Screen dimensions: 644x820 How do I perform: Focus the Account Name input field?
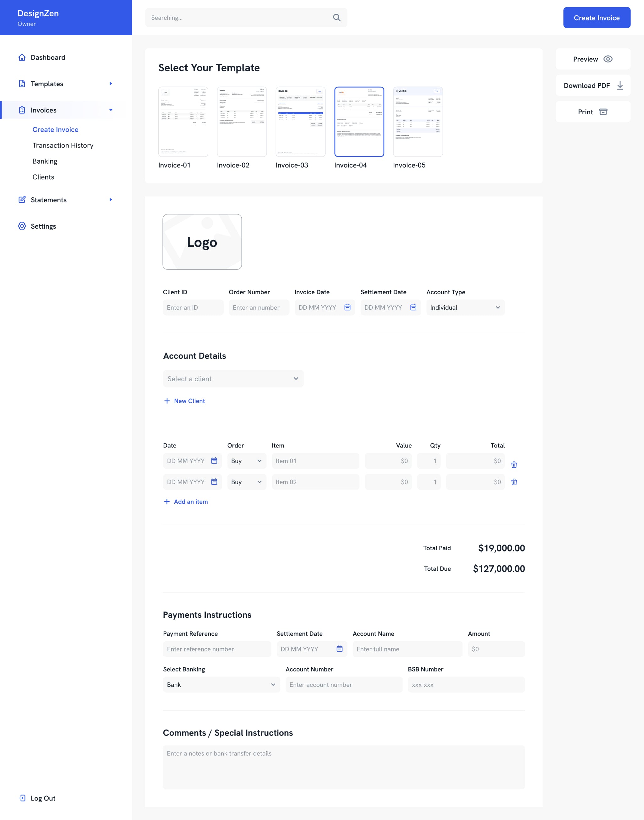(407, 649)
